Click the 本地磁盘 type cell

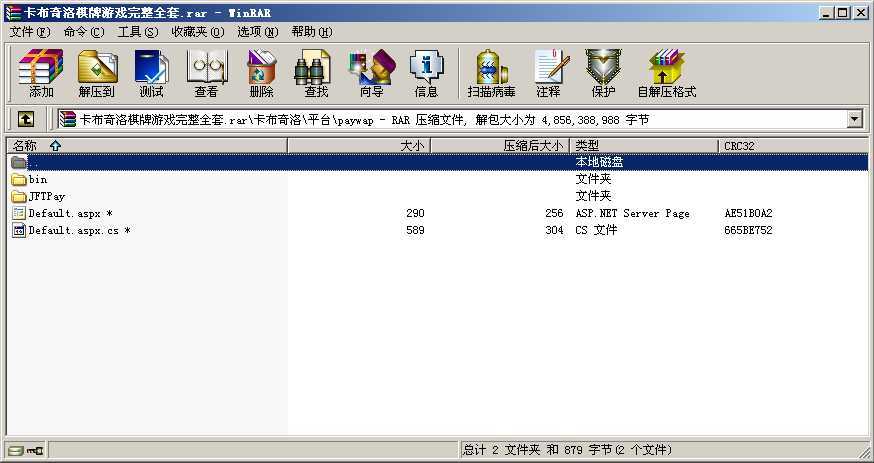click(x=599, y=162)
